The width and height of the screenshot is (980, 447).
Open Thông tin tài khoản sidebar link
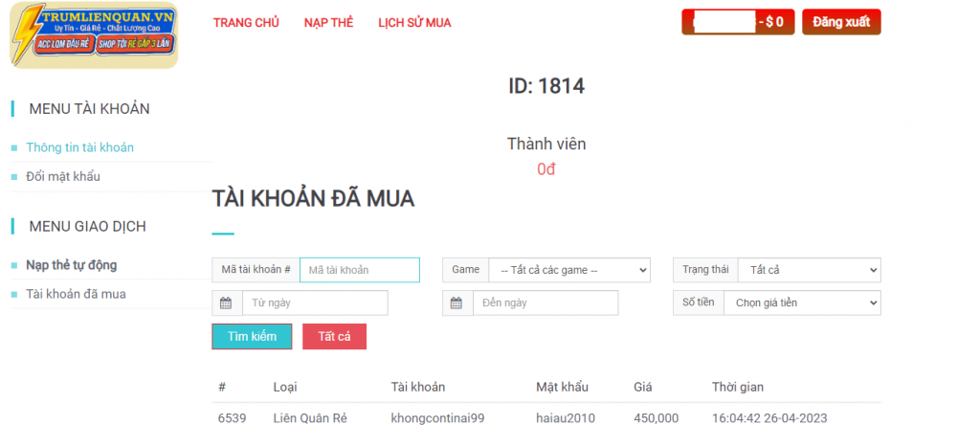[x=79, y=147]
